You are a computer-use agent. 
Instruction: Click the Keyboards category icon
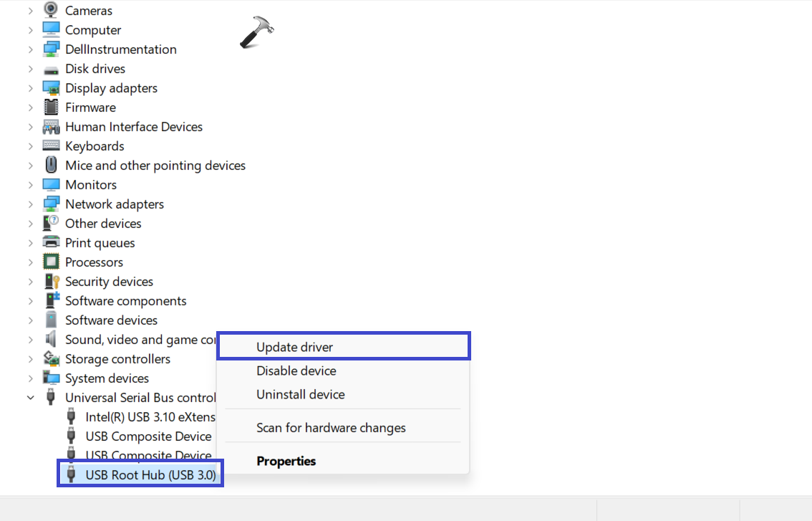pyautogui.click(x=51, y=146)
